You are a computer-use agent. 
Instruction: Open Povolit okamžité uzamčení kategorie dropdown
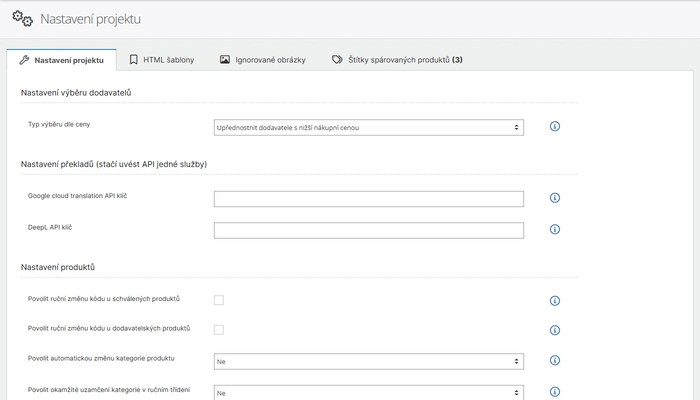(369, 393)
